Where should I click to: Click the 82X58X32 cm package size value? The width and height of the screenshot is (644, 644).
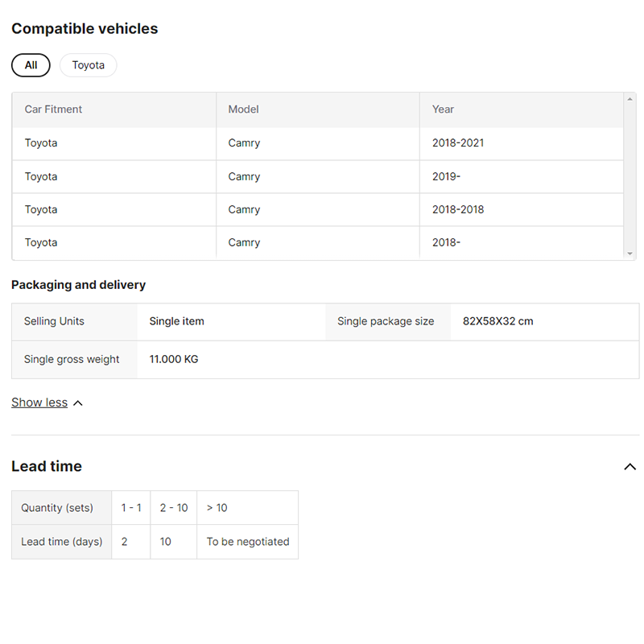coord(497,321)
